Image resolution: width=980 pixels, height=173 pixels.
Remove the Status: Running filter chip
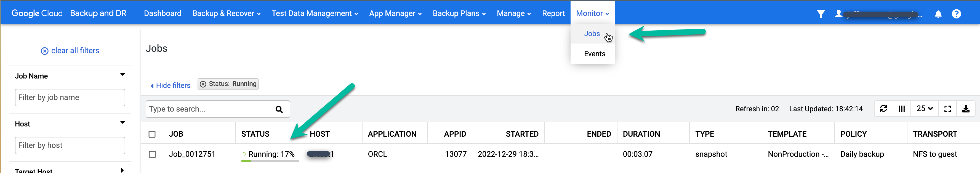[x=203, y=84]
